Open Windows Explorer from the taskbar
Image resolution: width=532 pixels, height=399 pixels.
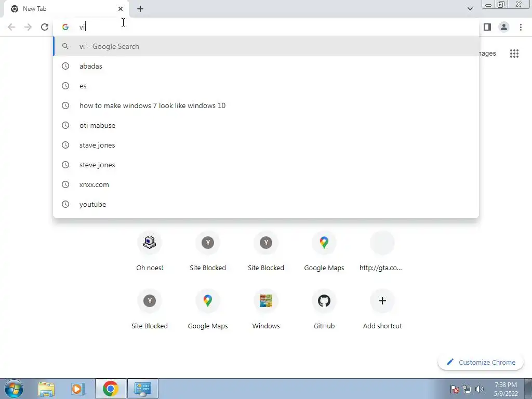(46, 389)
